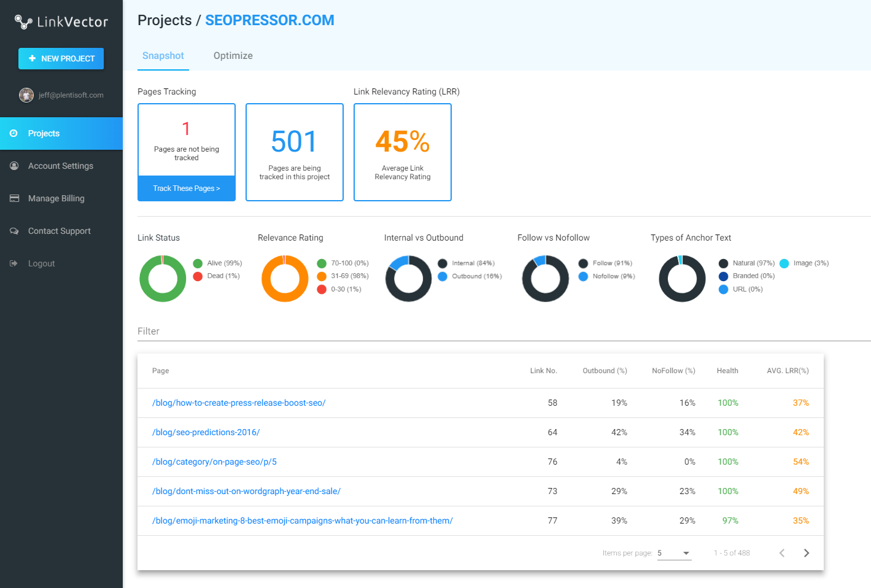
Task: Sort by Page column header
Action: point(161,371)
